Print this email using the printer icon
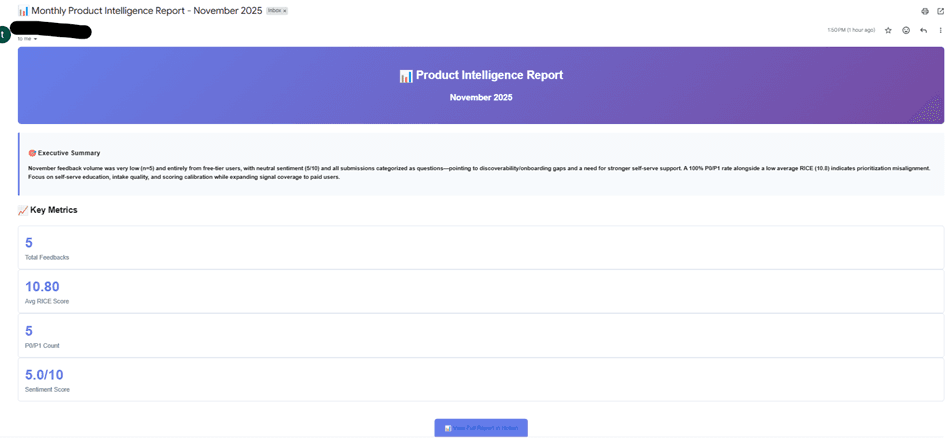The height and width of the screenshot is (443, 945). point(925,11)
